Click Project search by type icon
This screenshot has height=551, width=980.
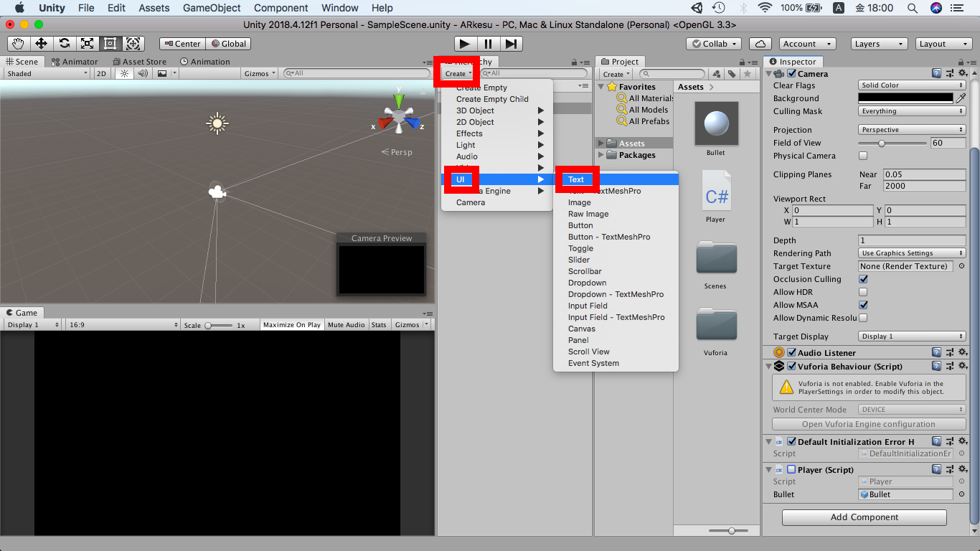pos(717,74)
